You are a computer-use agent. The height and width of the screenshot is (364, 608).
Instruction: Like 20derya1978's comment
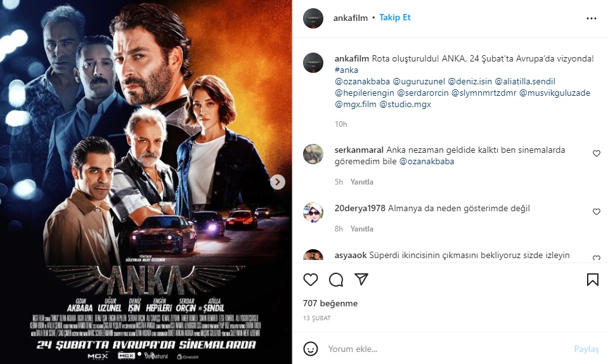(597, 212)
